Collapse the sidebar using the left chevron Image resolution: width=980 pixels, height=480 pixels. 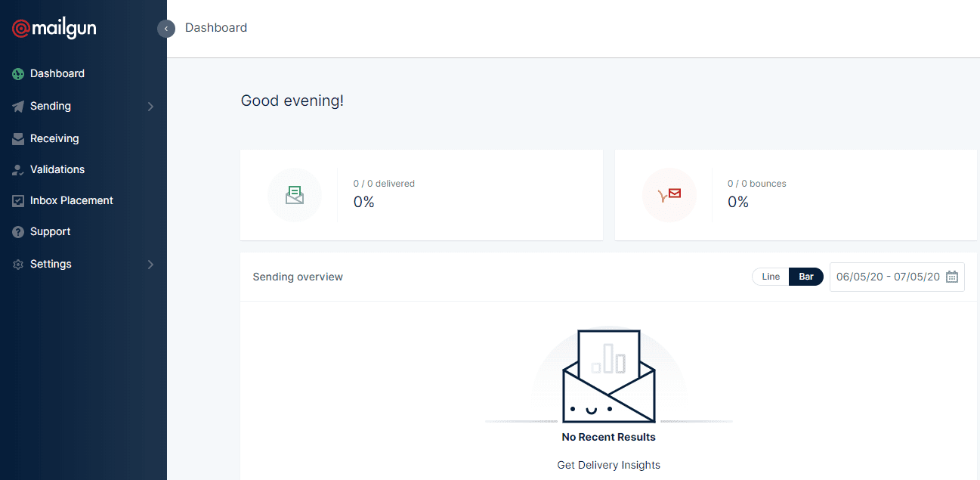click(165, 28)
